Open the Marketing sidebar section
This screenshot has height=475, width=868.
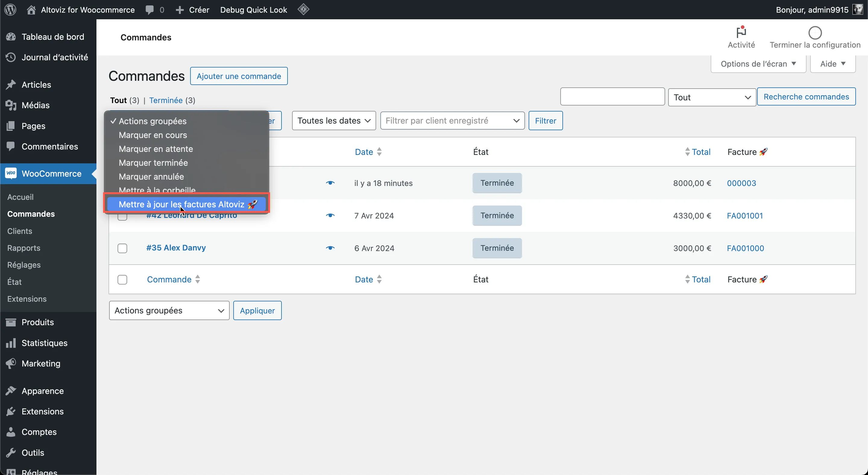pos(48,363)
